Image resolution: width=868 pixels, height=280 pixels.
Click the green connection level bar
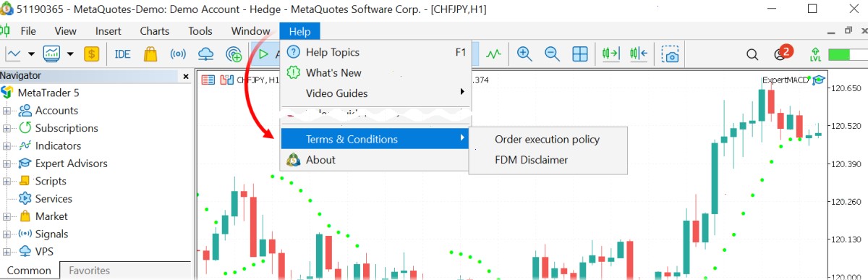click(x=848, y=54)
